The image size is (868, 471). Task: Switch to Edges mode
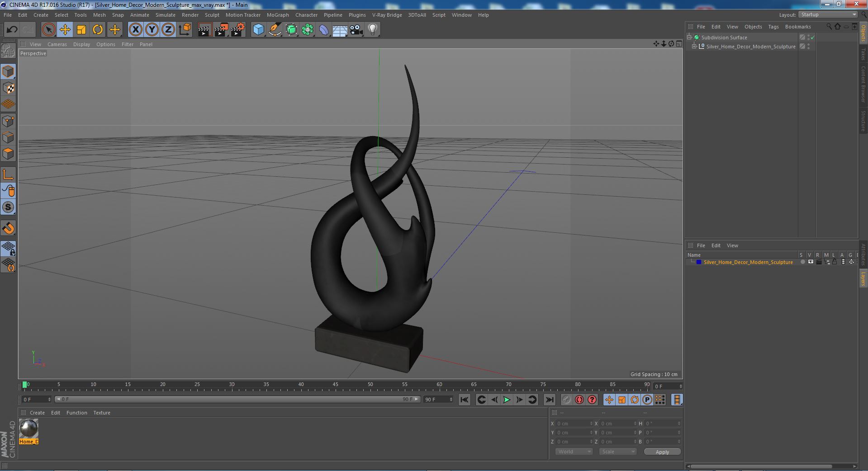pos(8,137)
